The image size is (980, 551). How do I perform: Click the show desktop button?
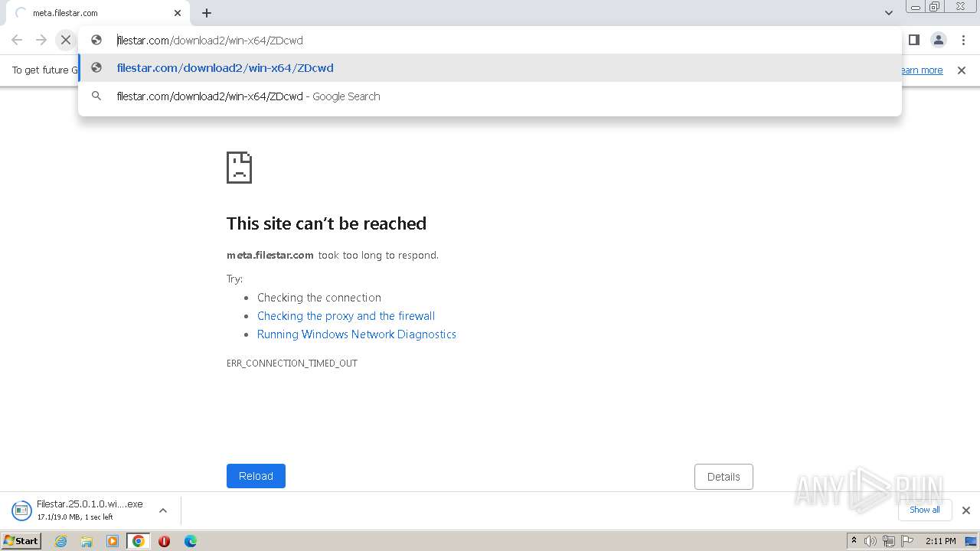coord(972,541)
